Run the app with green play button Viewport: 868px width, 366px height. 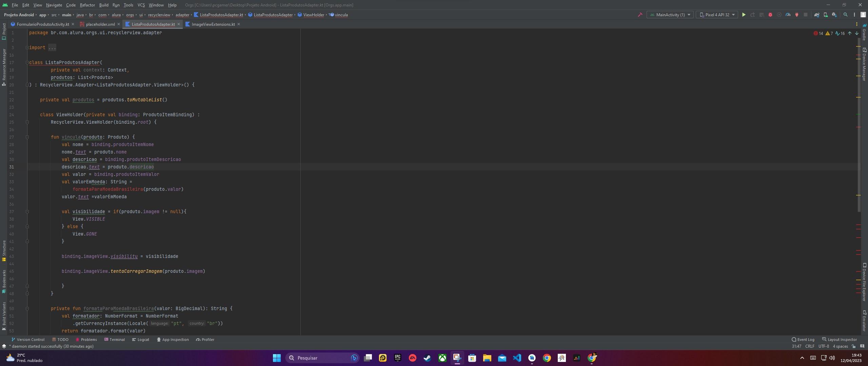coord(744,15)
